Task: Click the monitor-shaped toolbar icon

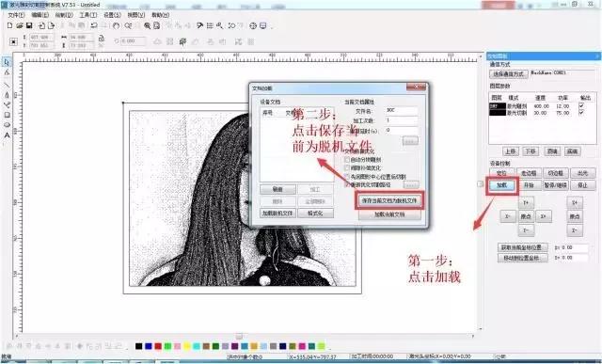Action: (x=263, y=25)
